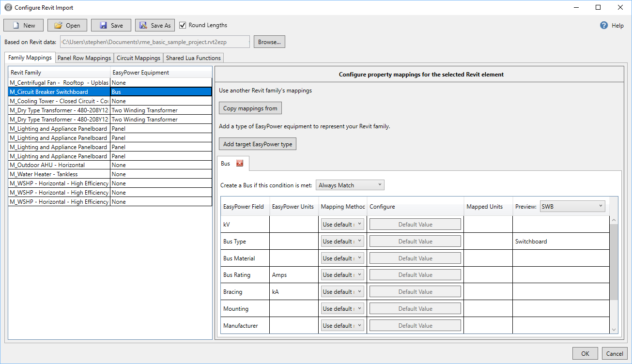
Task: Click the New file icon button
Action: (16, 26)
